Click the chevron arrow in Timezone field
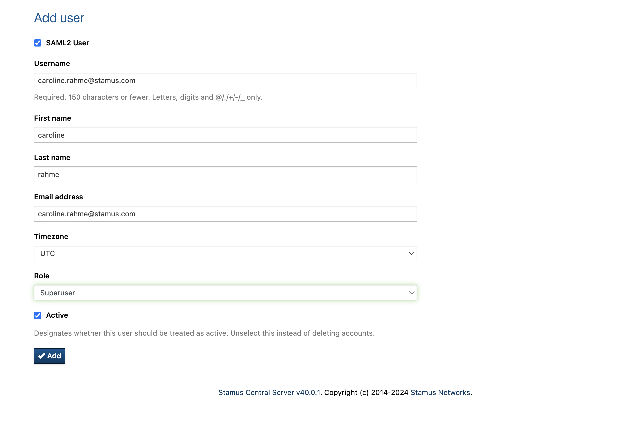The image size is (624, 428). (x=411, y=254)
